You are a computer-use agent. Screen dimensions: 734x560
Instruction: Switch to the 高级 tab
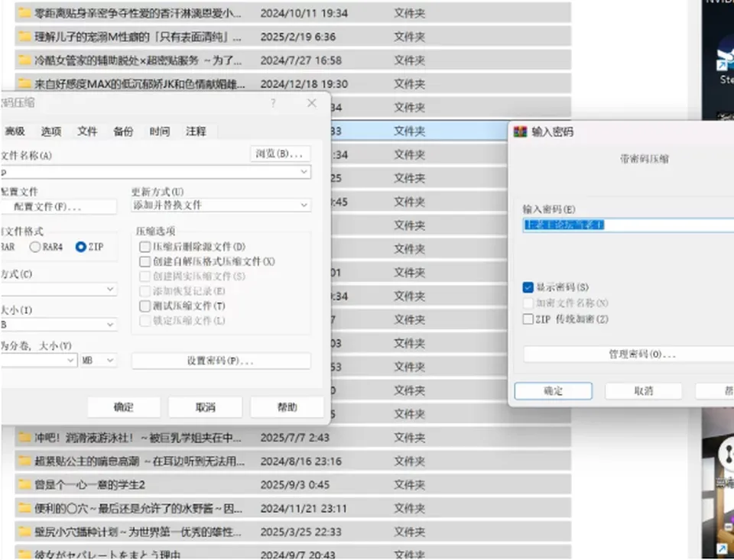[15, 131]
